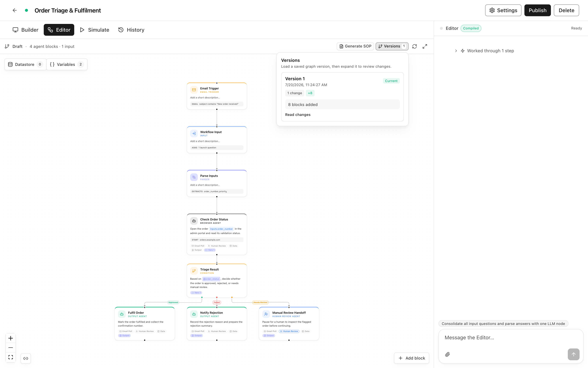This screenshot has width=588, height=368.
Task: Click Add block button
Action: [x=412, y=358]
